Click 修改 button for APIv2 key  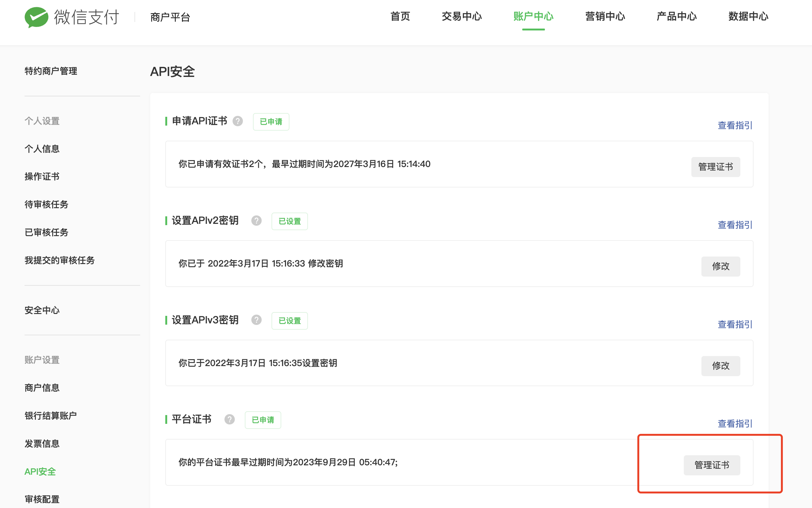pos(720,266)
